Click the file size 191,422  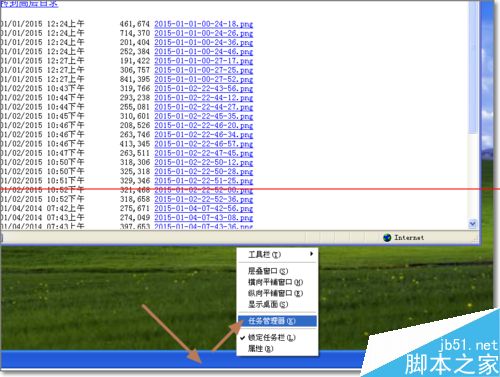tap(135, 61)
